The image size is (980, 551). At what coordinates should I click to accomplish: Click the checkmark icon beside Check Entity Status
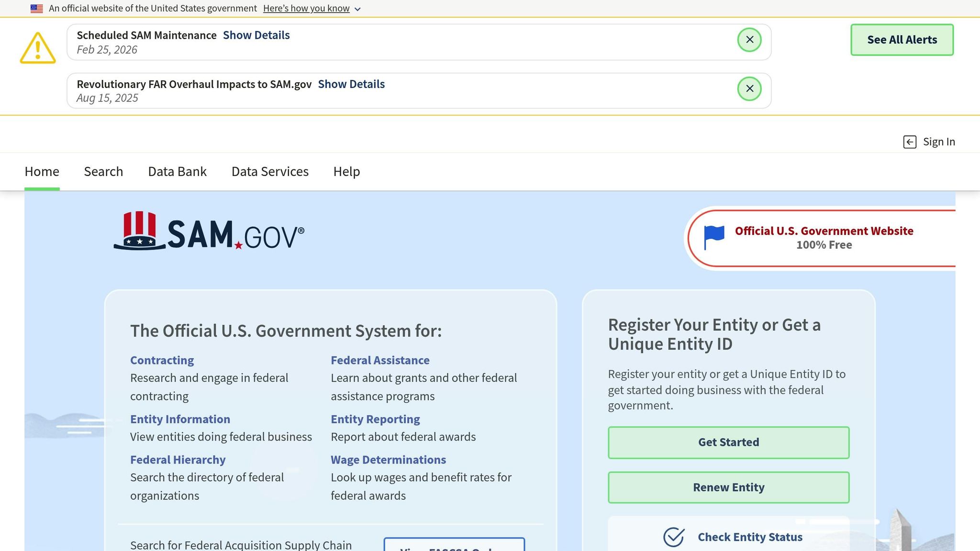click(673, 537)
